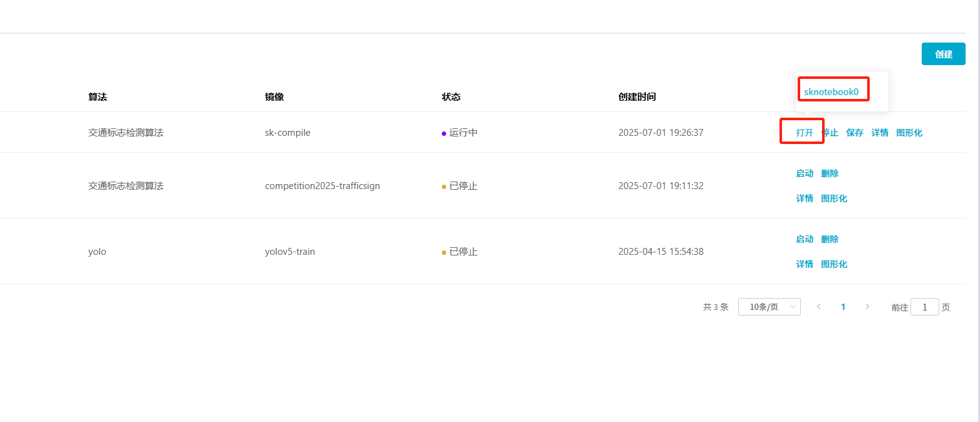Open 图形化 for the competition2025-trafficsign row
Image resolution: width=980 pixels, height=422 pixels.
click(x=834, y=198)
